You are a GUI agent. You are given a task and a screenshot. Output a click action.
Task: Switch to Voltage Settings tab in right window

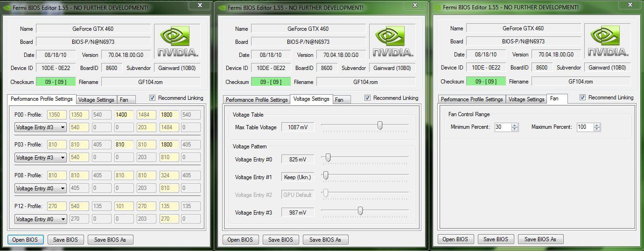click(x=526, y=99)
